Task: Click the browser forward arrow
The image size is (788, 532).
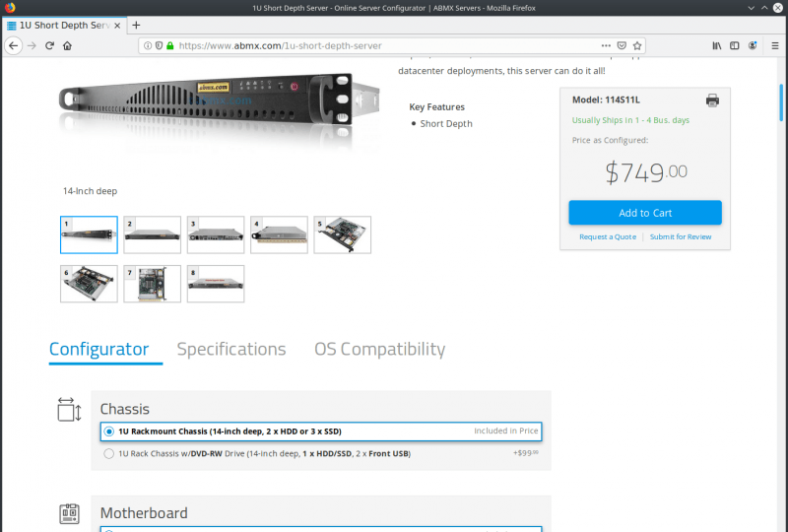Action: tap(32, 45)
